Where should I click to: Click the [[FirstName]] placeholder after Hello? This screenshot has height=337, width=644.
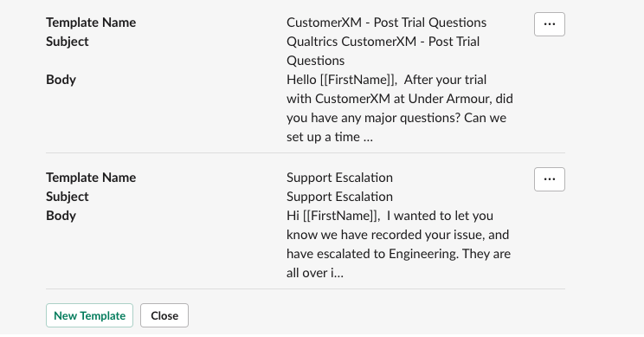[x=358, y=80]
